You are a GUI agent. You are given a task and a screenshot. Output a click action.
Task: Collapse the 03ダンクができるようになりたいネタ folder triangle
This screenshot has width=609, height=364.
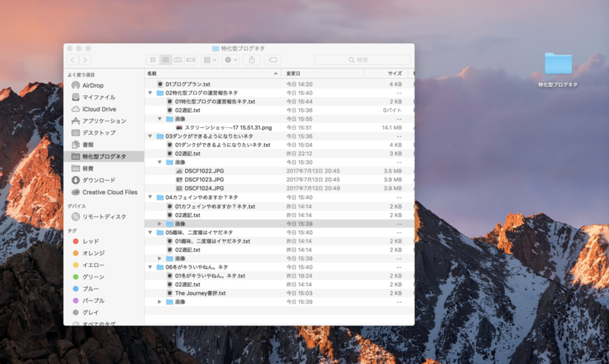150,136
